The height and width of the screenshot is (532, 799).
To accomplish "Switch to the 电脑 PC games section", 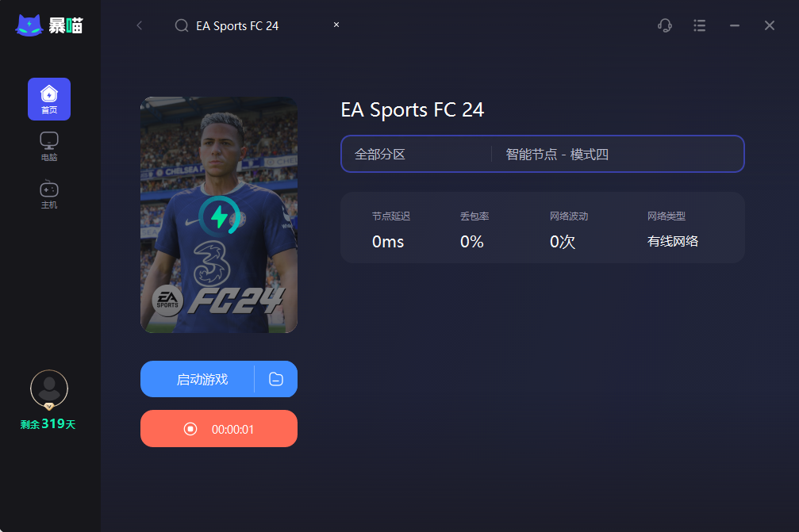I will (x=49, y=147).
